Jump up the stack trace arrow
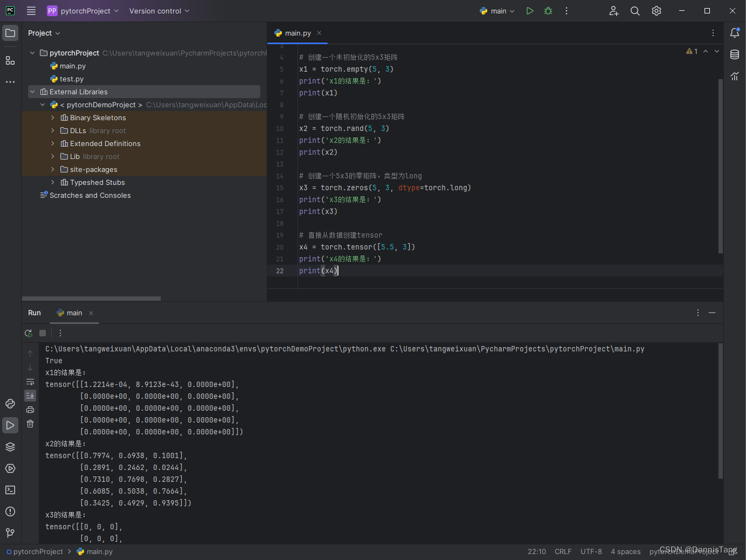 tap(30, 354)
